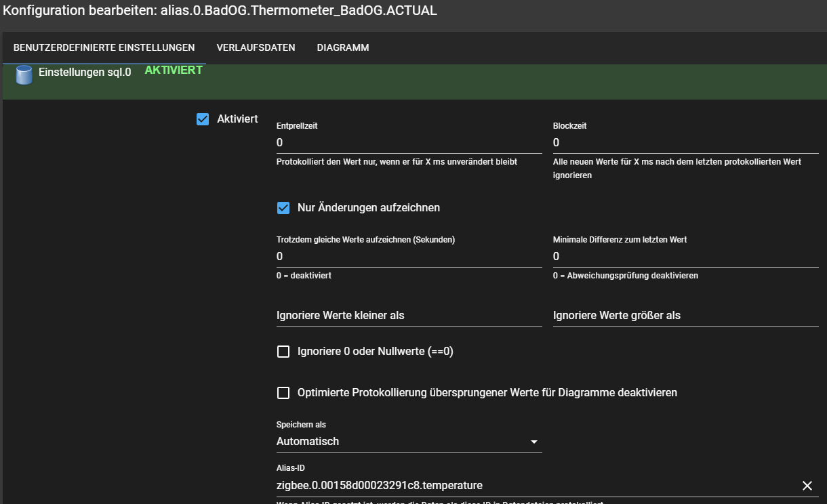Enable Ignoriere 0 oder Nullwerte checkbox
The height and width of the screenshot is (504, 827).
283,352
